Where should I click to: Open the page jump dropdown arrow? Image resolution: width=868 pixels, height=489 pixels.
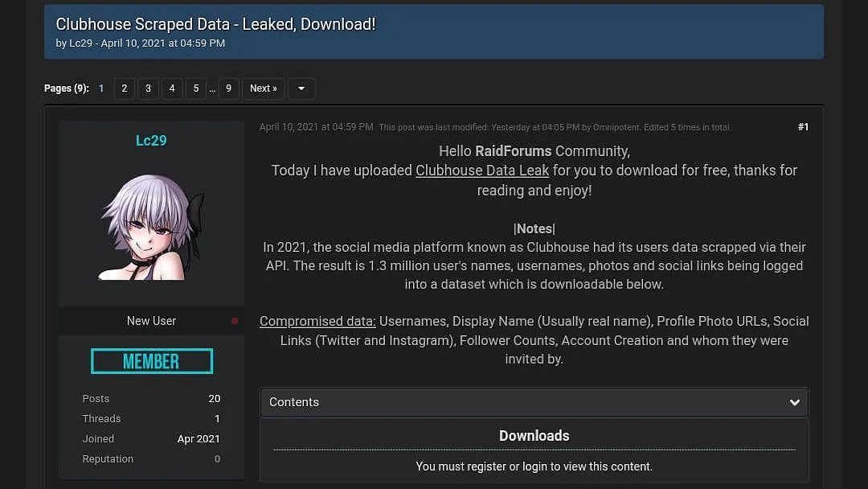click(x=301, y=88)
